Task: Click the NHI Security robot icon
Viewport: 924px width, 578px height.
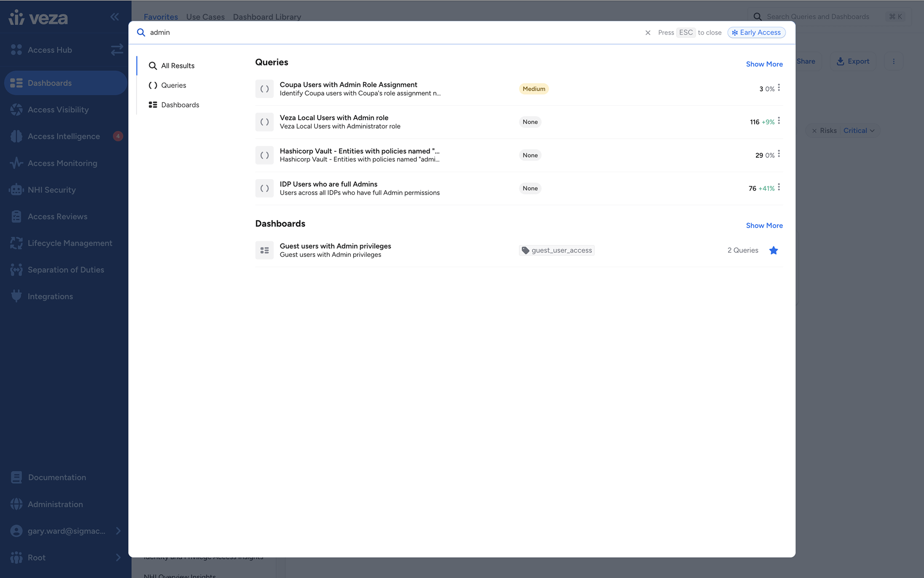Action: (x=16, y=190)
